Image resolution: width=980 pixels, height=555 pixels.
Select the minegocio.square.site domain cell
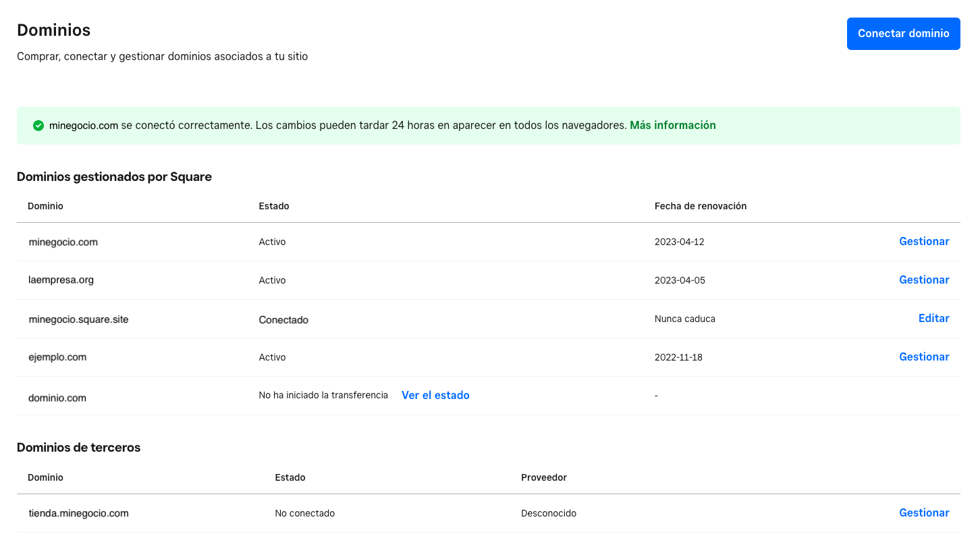[x=78, y=319]
